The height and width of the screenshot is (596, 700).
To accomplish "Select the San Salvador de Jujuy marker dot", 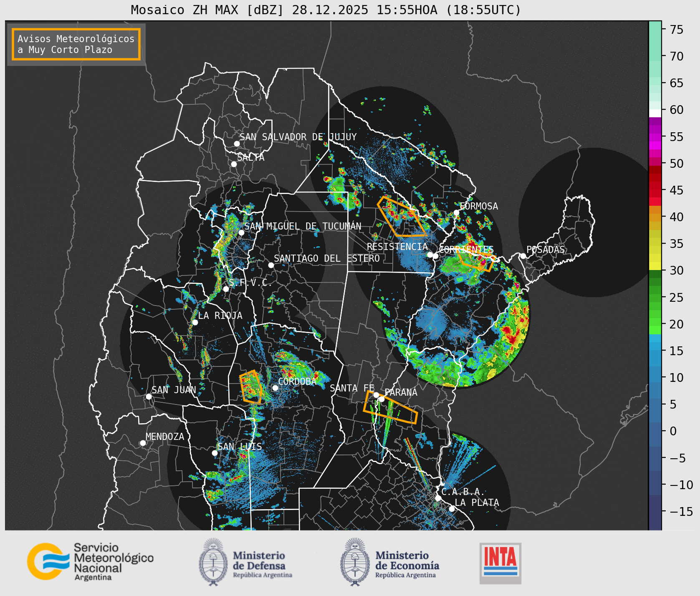I will [237, 144].
